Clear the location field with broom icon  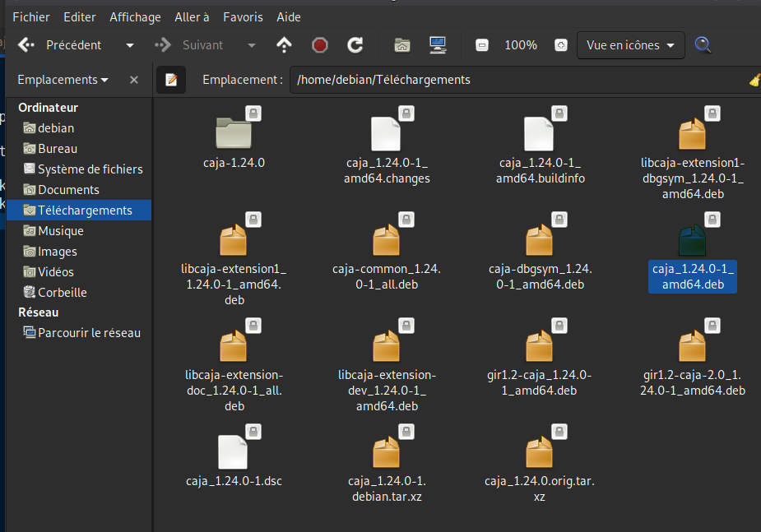[754, 80]
